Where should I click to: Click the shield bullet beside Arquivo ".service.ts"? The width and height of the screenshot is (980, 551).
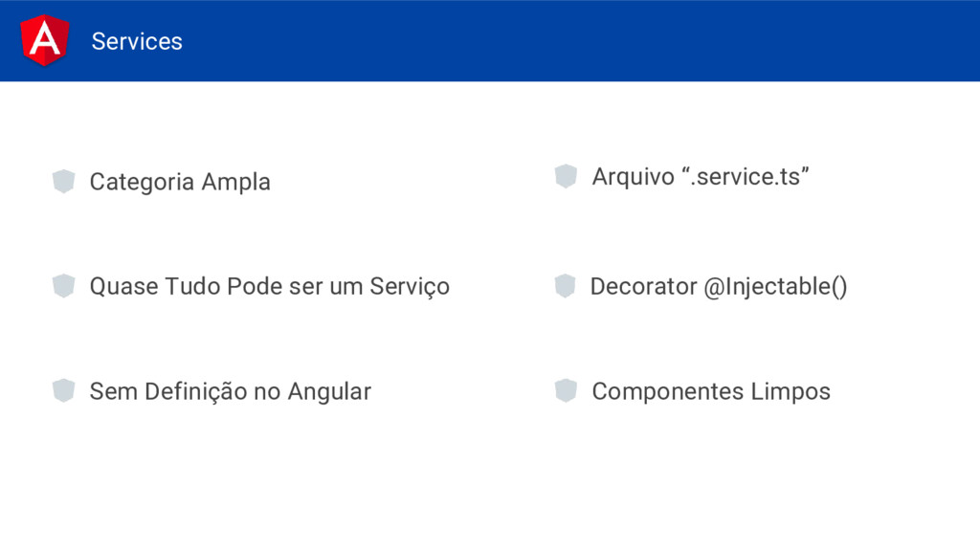(x=566, y=176)
